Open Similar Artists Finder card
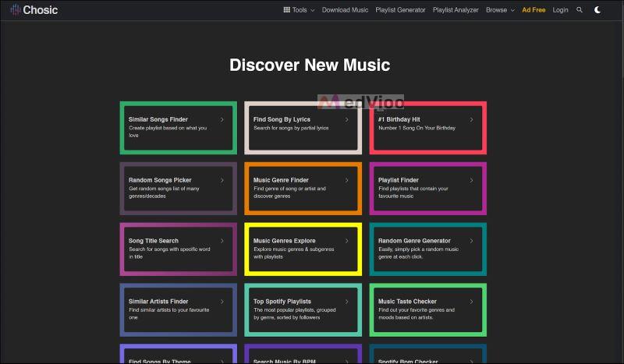 click(x=179, y=309)
